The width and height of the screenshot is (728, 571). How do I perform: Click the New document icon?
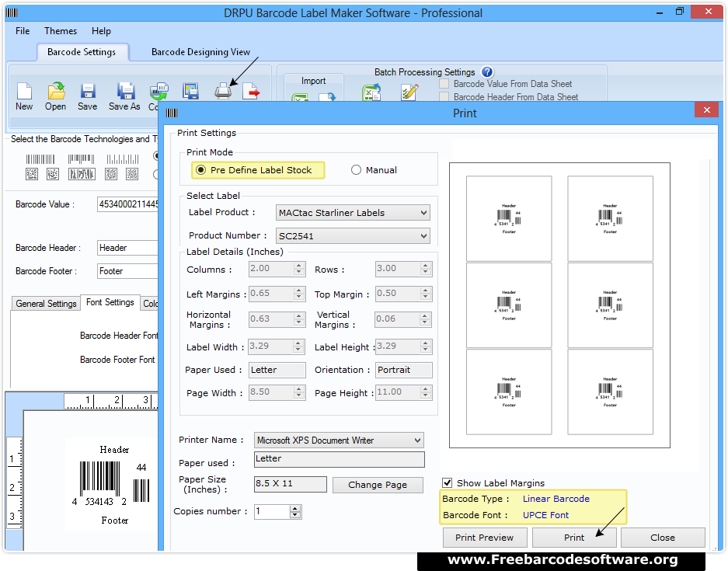coord(24,91)
